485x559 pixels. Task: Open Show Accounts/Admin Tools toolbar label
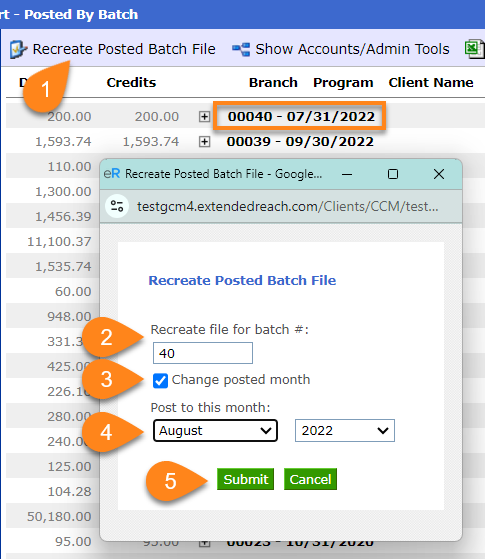pos(352,49)
